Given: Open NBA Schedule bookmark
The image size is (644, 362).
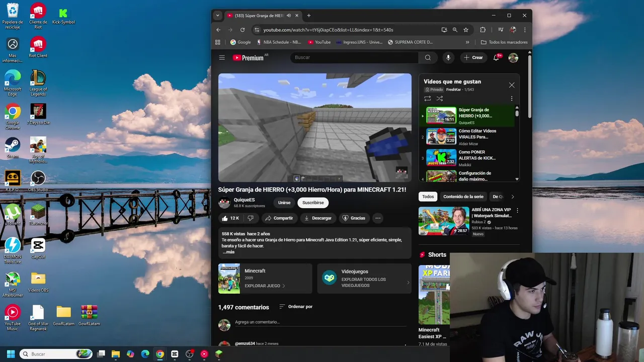Looking at the screenshot, I should (x=279, y=42).
